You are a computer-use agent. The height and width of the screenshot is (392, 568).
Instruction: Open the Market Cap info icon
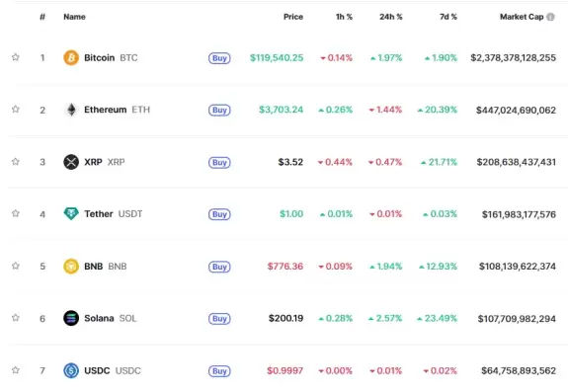(x=550, y=17)
